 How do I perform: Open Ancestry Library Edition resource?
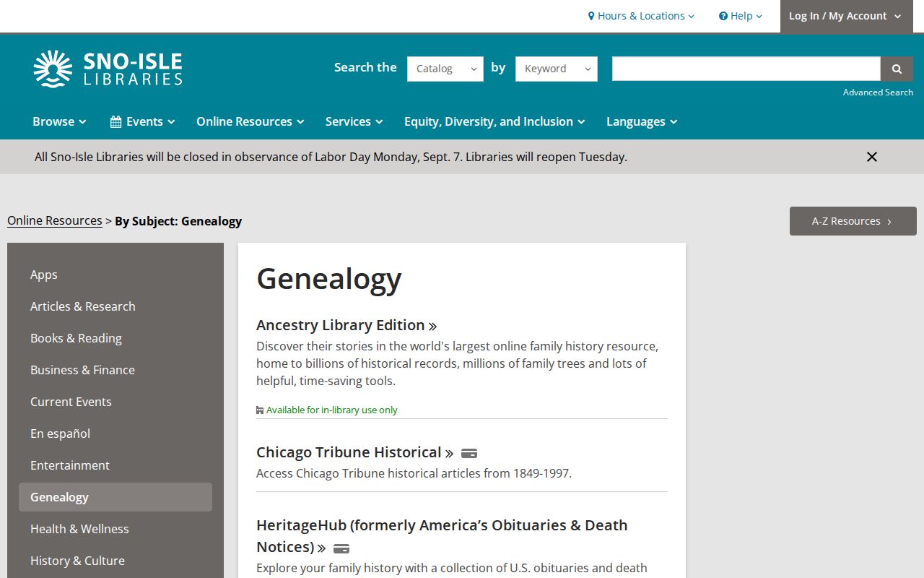coord(346,325)
